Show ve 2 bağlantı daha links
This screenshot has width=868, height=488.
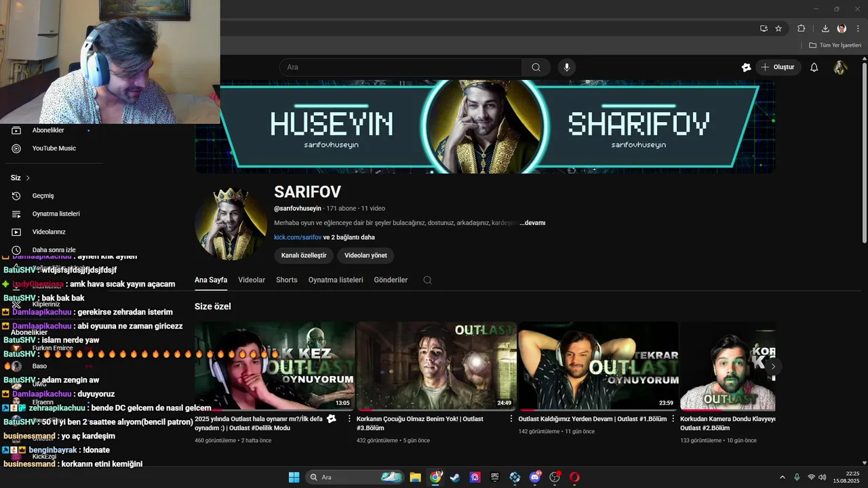(x=349, y=237)
